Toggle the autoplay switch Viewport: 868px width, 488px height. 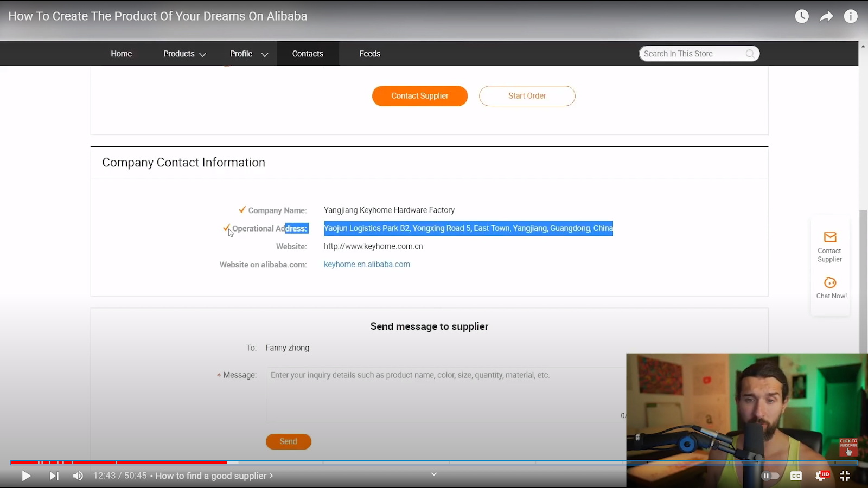[x=770, y=476]
